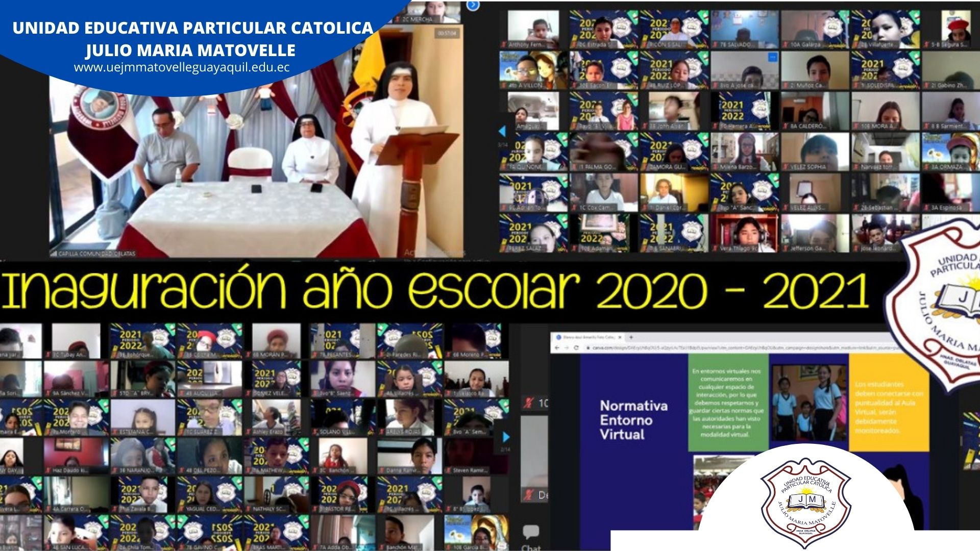This screenshot has width=980, height=551.
Task: Select 3A Espinosa participant tile
Action: pyautogui.click(x=950, y=192)
